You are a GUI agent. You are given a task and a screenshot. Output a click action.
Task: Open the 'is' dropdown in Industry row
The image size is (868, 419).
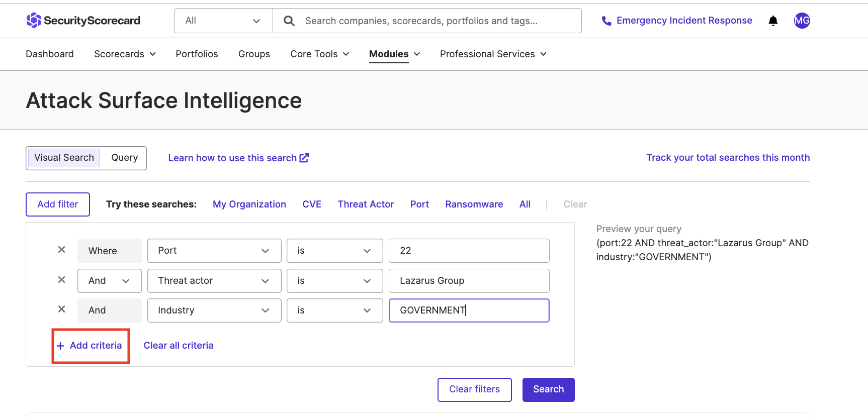click(x=335, y=310)
